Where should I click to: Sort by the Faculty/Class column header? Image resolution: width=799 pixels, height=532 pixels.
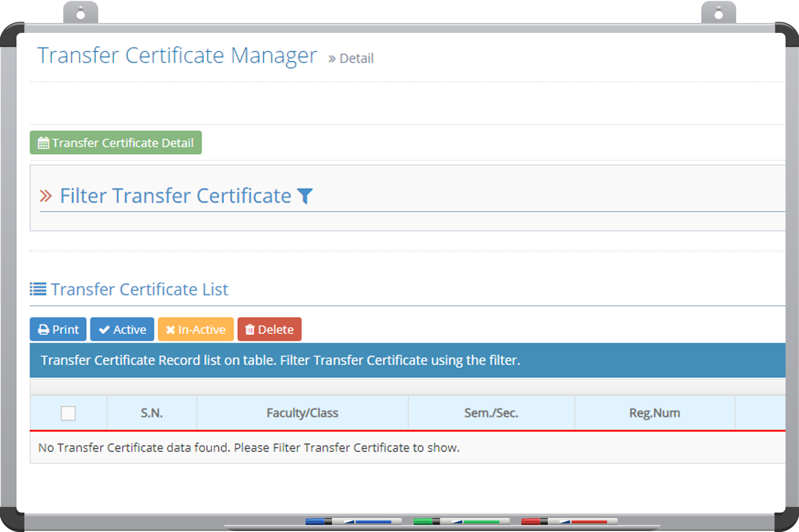(302, 413)
